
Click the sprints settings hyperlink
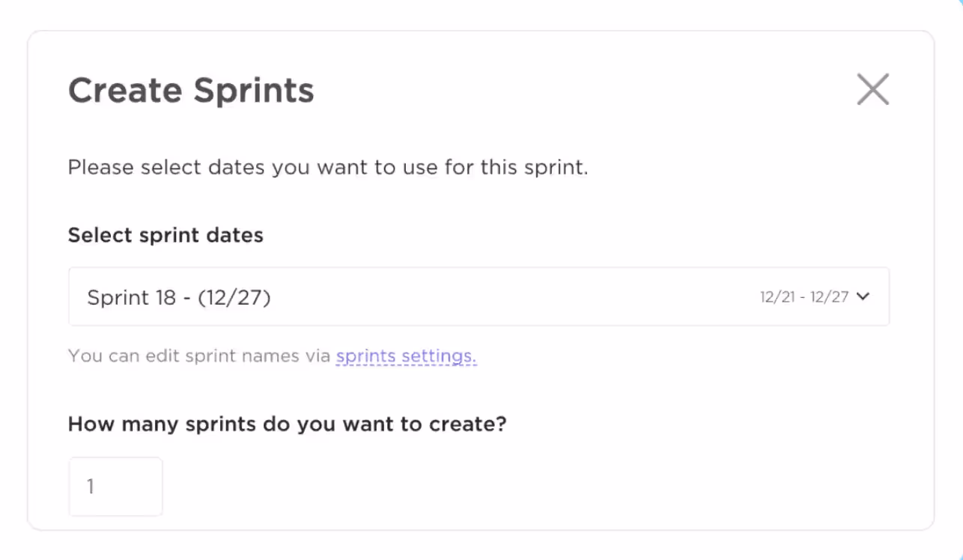point(406,356)
